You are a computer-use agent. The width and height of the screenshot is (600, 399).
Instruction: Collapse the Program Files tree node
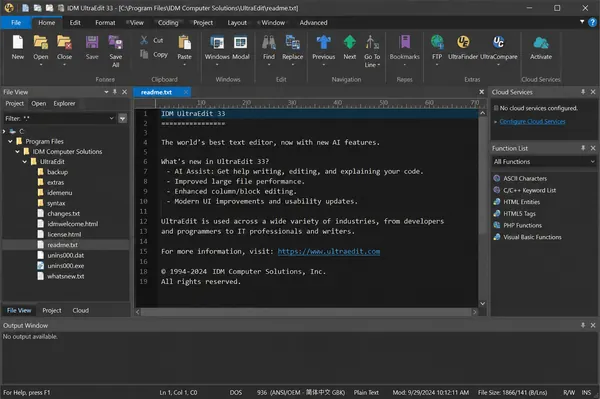click(10, 141)
